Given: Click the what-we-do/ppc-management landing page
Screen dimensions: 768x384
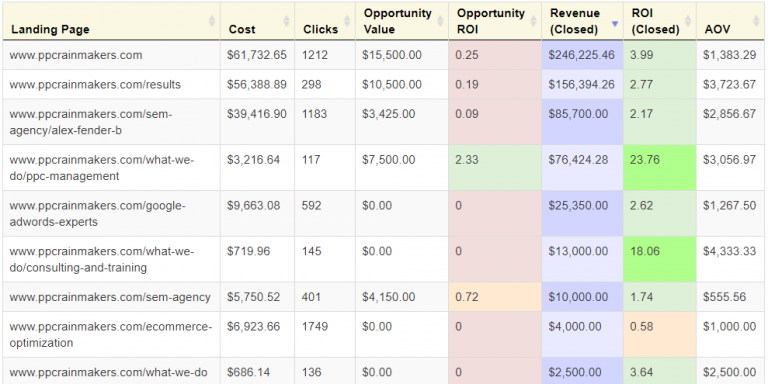Looking at the screenshot, I should [x=102, y=168].
